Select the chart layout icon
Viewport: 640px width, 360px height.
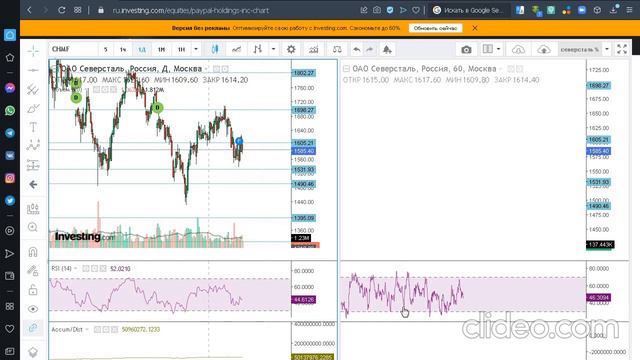coord(488,49)
